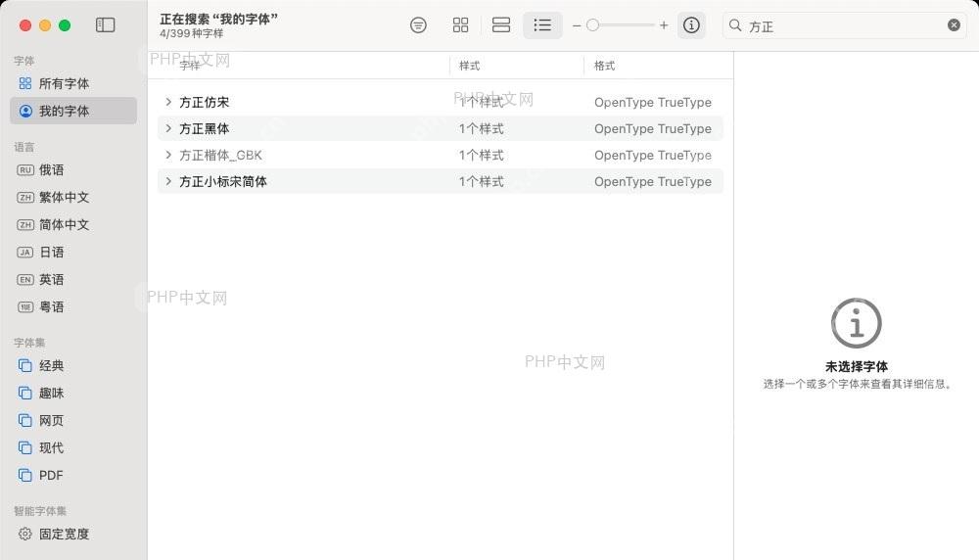Click OpenType TrueType in 方正仿宋 row

652,103
